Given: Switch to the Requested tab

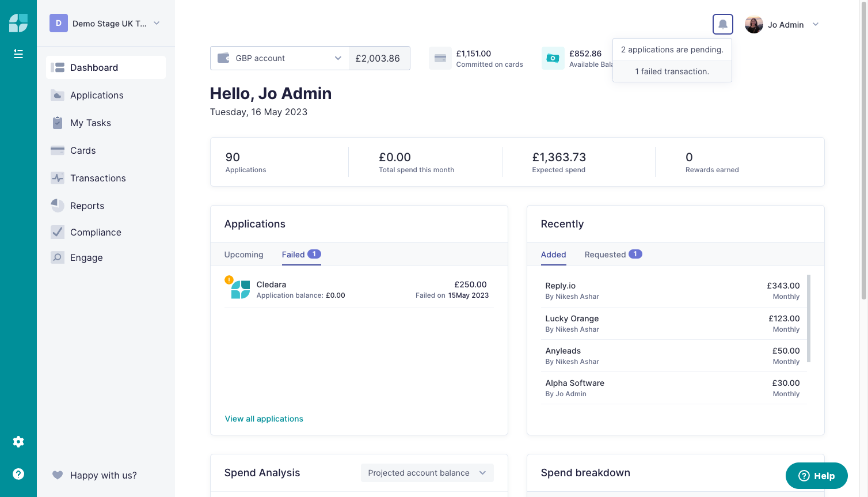Looking at the screenshot, I should coord(613,255).
